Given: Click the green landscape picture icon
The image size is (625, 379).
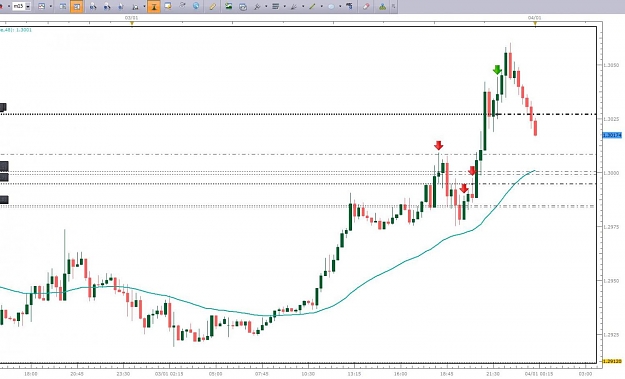Looking at the screenshot, I should pyautogui.click(x=228, y=6).
